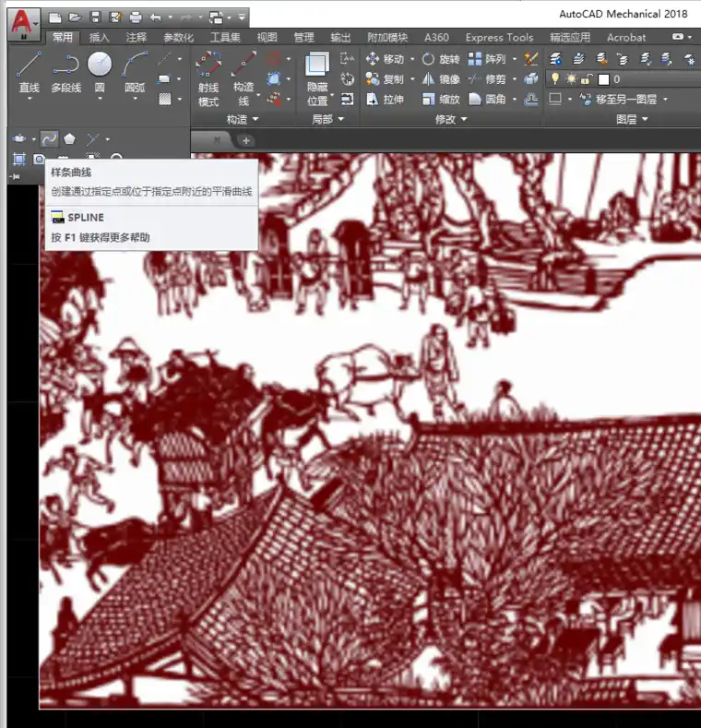Open the 移至另一图层 dropdown arrow
Viewport: 701px width, 728px height.
666,100
